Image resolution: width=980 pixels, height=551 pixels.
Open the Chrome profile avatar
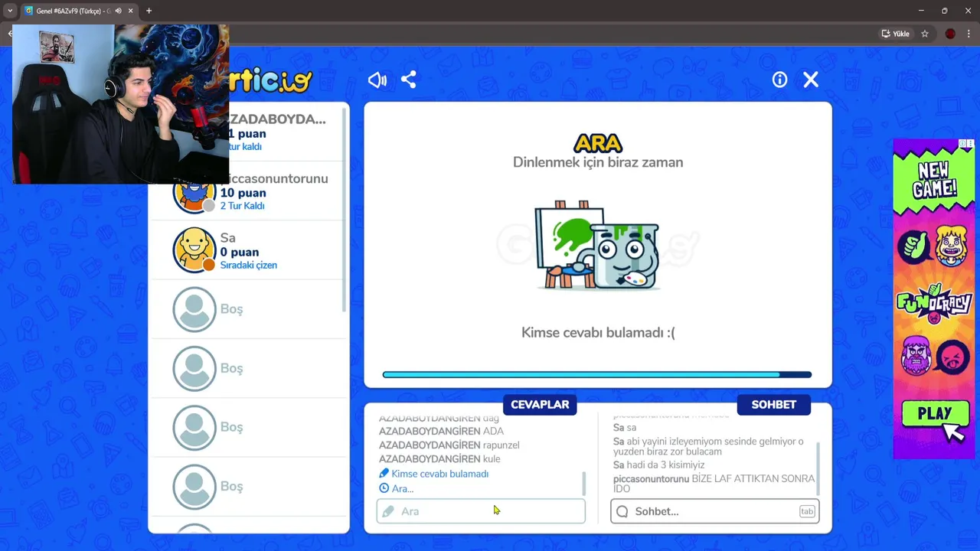[x=950, y=34]
